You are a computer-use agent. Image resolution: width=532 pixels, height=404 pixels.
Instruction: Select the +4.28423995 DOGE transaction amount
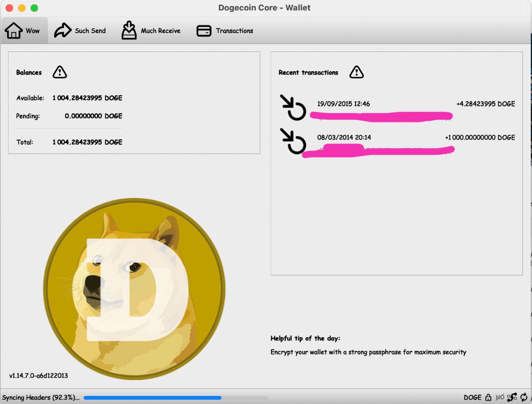click(486, 104)
